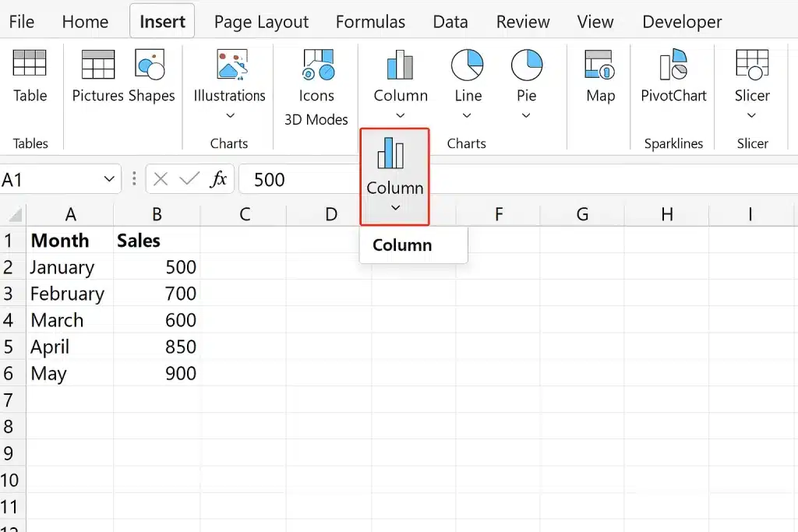Switch to the Page Layout tab
This screenshot has width=798, height=532.
261,22
